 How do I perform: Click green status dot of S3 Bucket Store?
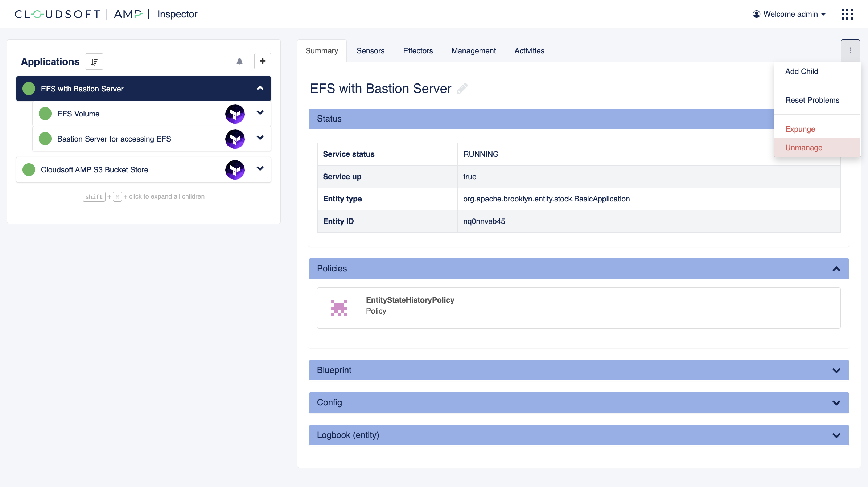[x=29, y=169]
